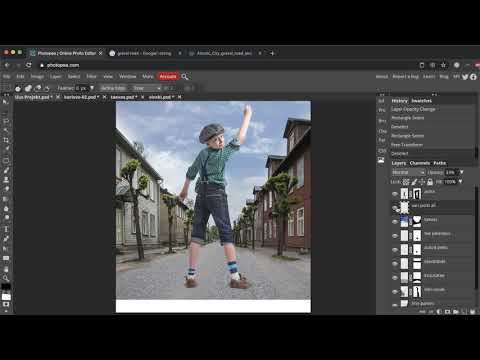This screenshot has height=360, width=480.
Task: Open the Window menu
Action: (128, 77)
